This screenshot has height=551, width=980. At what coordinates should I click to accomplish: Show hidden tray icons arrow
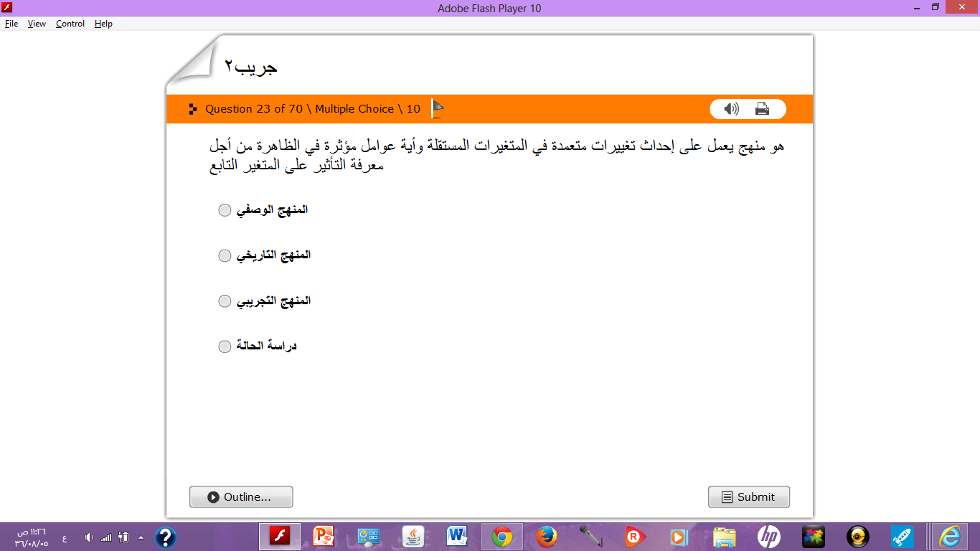click(x=141, y=537)
